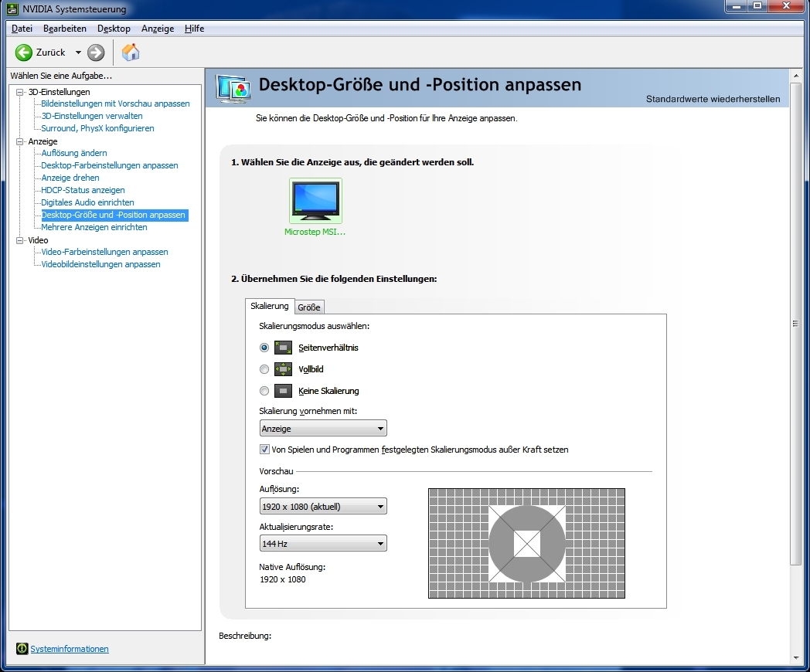
Task: Open Surround, PhysX konfigurieren
Action: click(97, 128)
